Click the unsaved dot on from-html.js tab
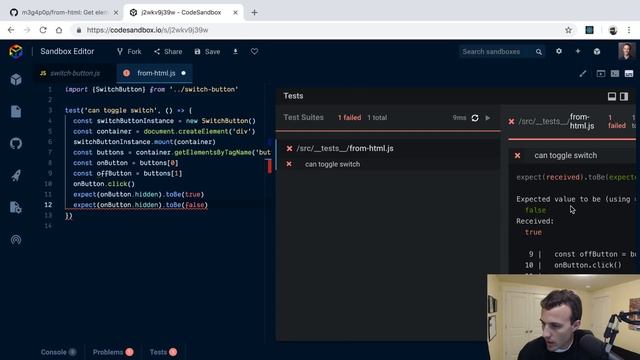Screen dimensions: 640x360 click(x=183, y=73)
